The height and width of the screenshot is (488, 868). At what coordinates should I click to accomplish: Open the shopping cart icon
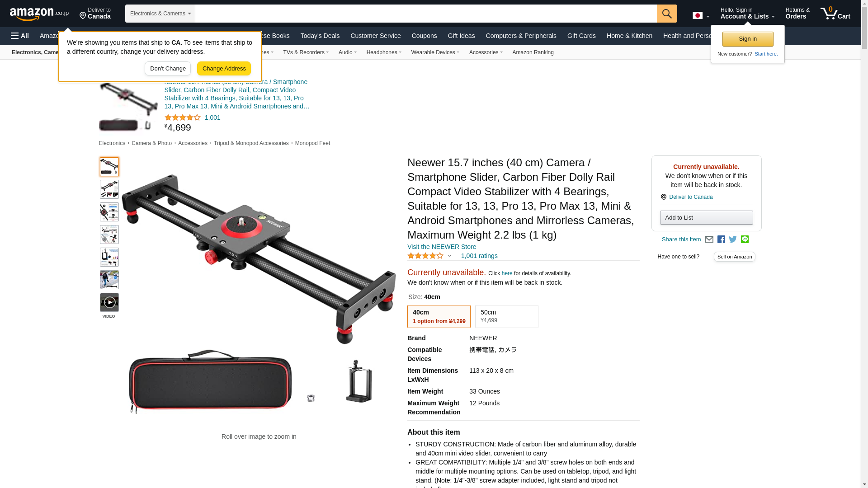click(x=835, y=14)
